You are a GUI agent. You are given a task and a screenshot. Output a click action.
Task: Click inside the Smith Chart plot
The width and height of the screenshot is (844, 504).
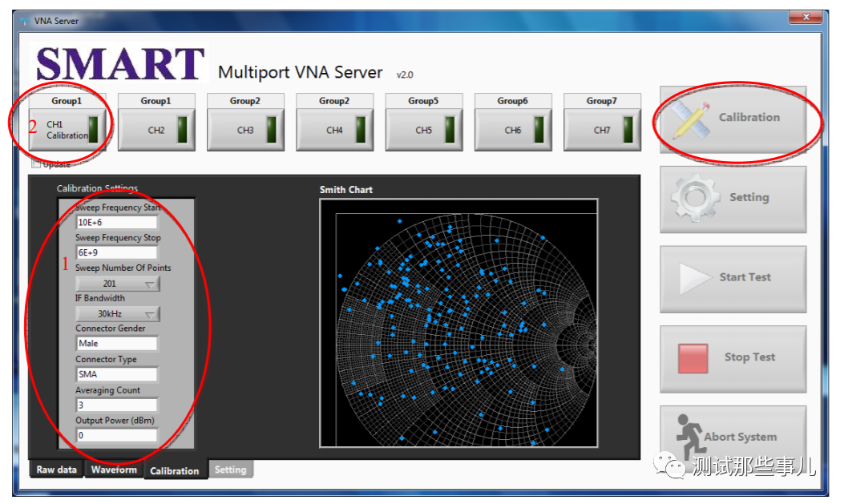point(458,323)
